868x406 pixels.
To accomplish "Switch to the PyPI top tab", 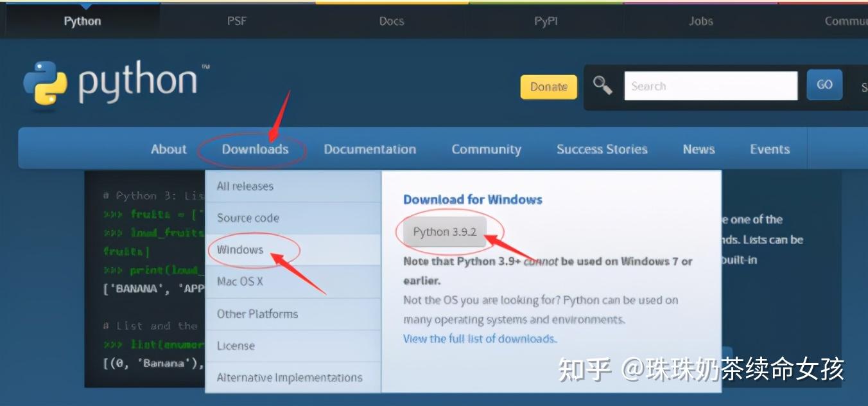I will click(546, 21).
